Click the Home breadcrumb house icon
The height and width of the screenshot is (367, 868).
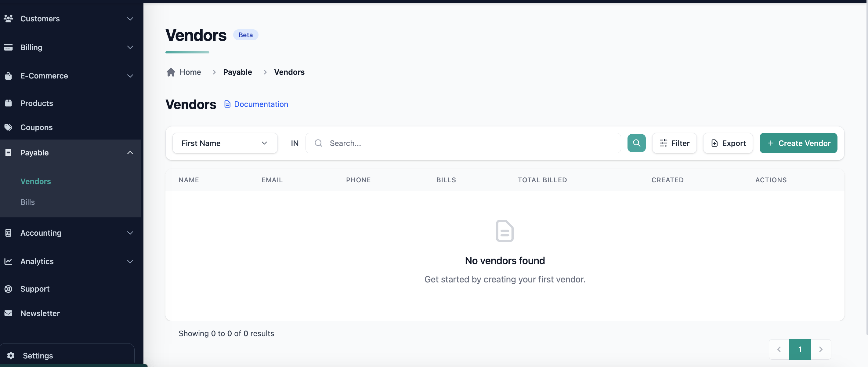(171, 72)
